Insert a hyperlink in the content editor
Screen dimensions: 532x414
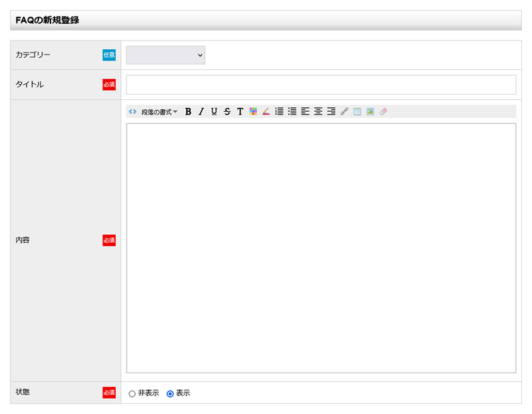click(344, 111)
